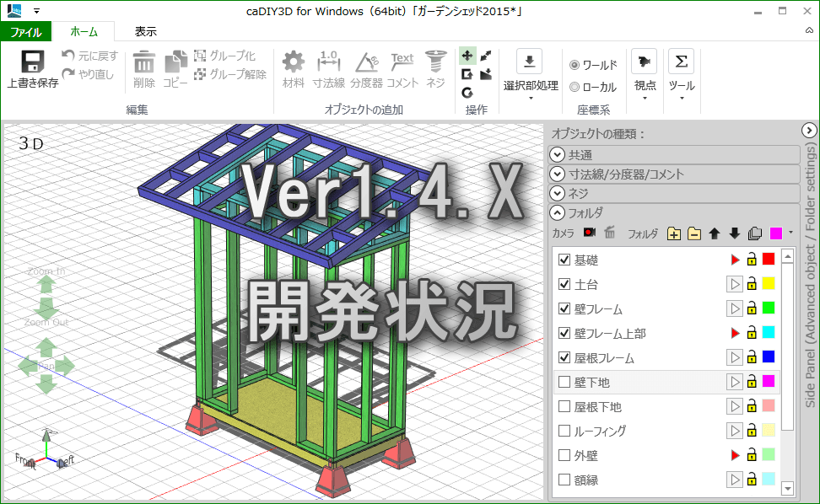Click the remove folder minus icon
The image size is (820, 504).
point(694,233)
